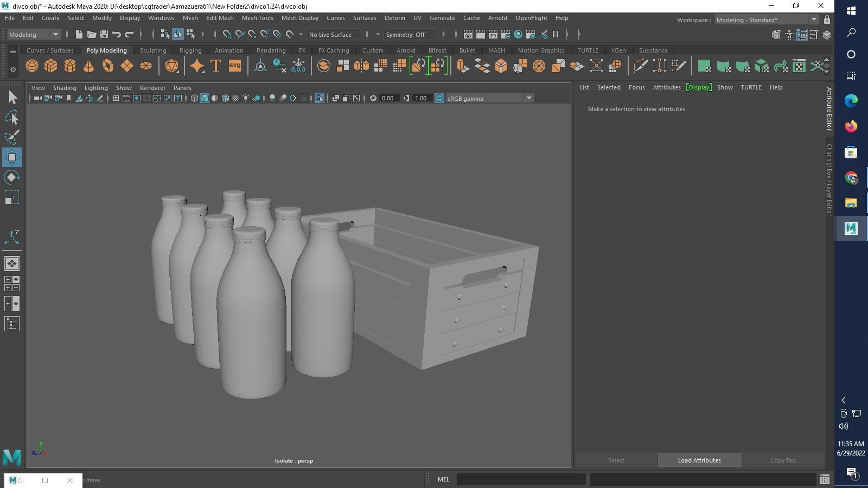Open the viewport Renderer menu
Viewport: 868px width, 488px height.
[152, 87]
